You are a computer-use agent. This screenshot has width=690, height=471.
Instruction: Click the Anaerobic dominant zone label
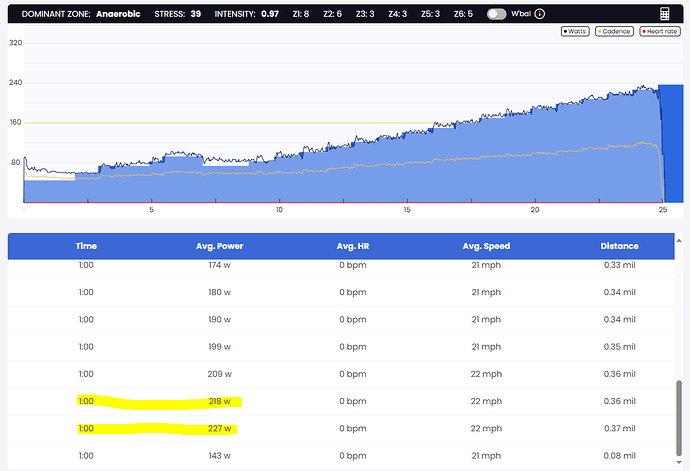[x=118, y=15]
